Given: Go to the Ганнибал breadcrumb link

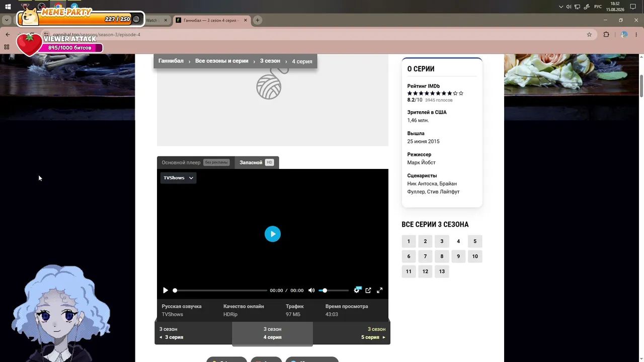Looking at the screenshot, I should (171, 61).
